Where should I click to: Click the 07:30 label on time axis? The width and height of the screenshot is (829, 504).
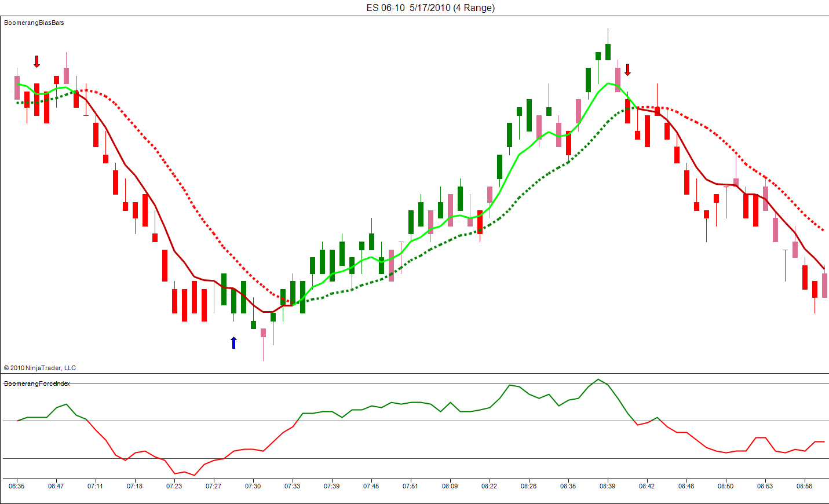(253, 486)
